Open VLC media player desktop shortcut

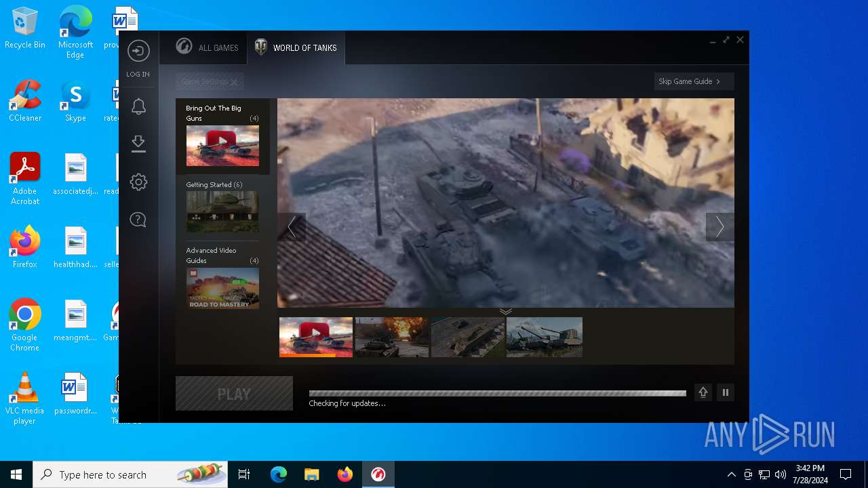point(25,399)
